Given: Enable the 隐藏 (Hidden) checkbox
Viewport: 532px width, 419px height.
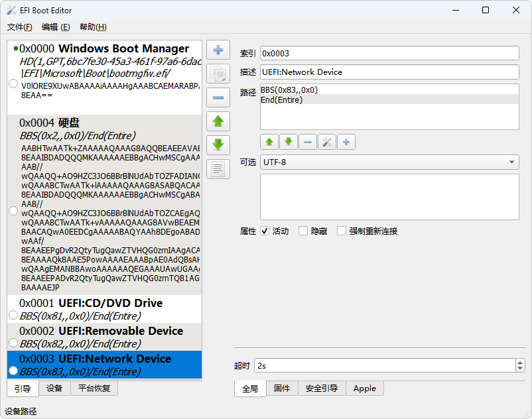Looking at the screenshot, I should [x=303, y=231].
